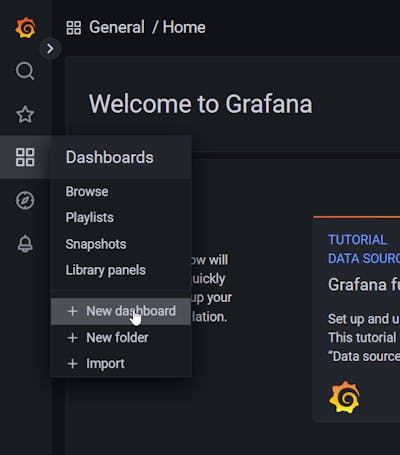Open the Explore compass icon
This screenshot has width=400, height=455.
point(25,200)
